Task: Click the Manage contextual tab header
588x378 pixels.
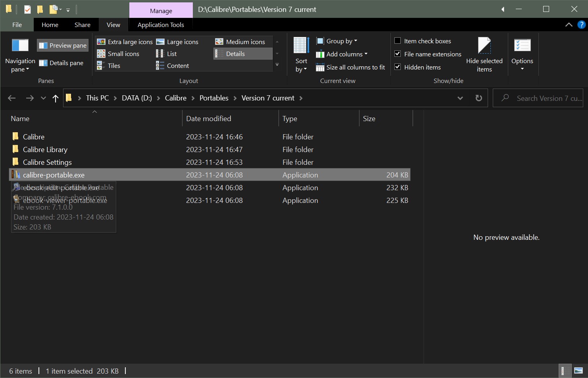Action: point(161,11)
